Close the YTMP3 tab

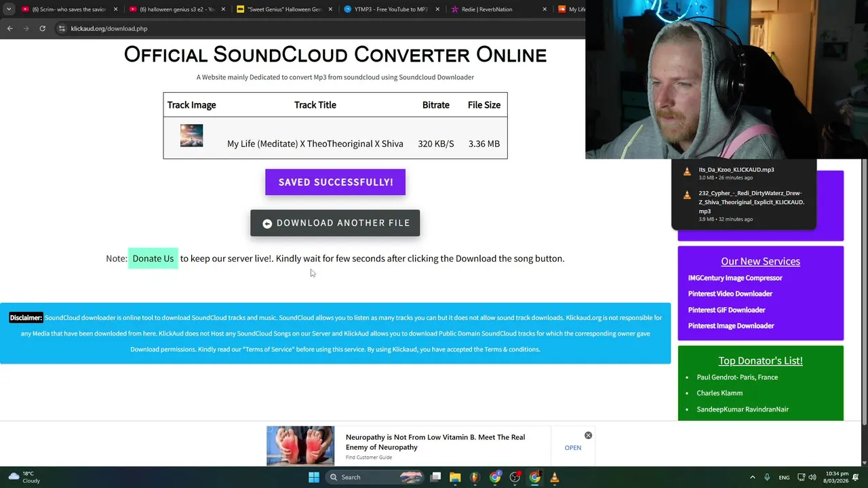coord(438,9)
